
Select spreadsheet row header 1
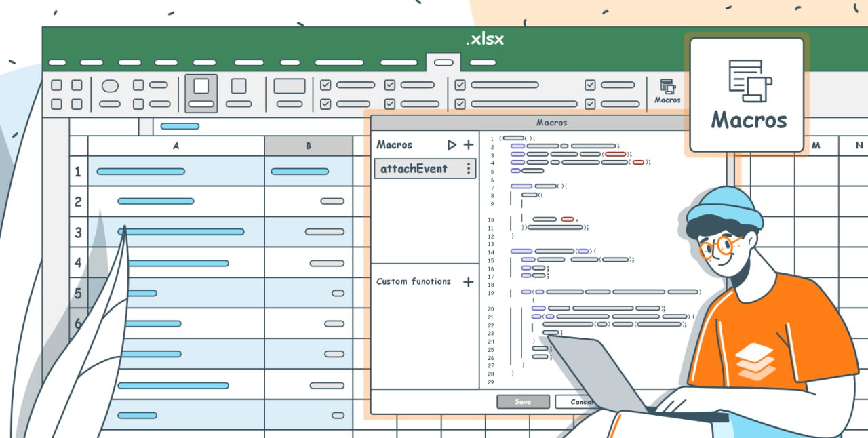pos(79,172)
